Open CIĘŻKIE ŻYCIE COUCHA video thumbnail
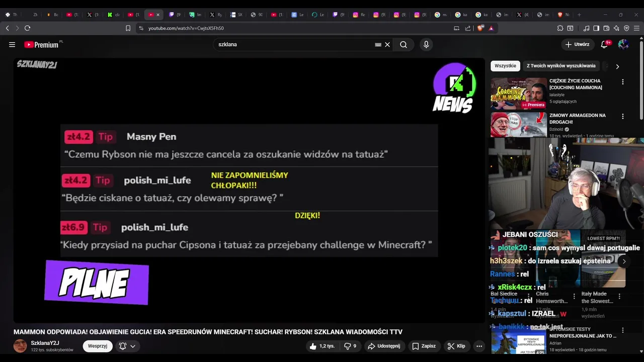644x362 pixels. point(519,94)
